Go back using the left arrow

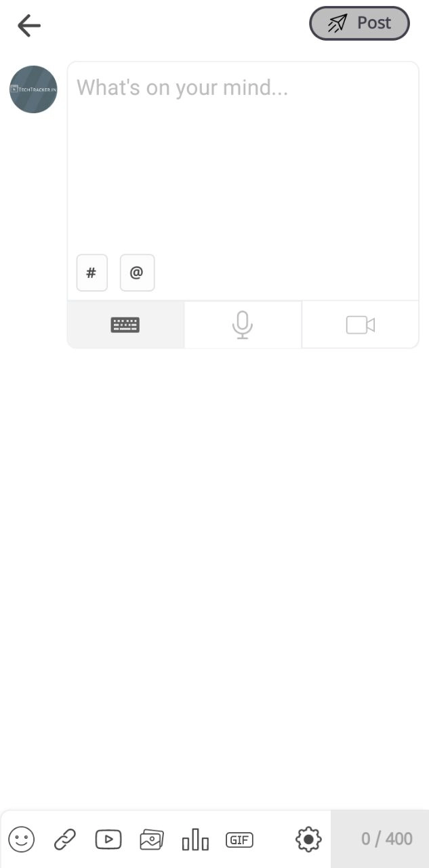click(x=29, y=26)
